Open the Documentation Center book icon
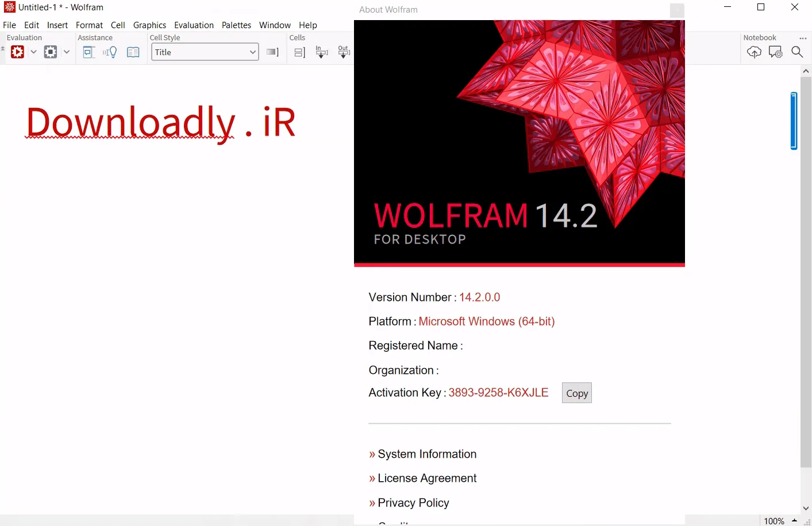 tap(133, 52)
